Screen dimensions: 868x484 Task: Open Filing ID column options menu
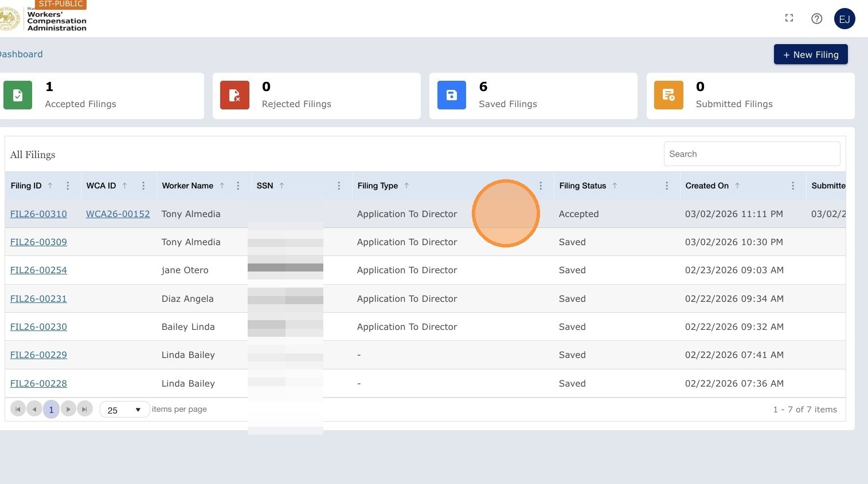[x=68, y=186]
